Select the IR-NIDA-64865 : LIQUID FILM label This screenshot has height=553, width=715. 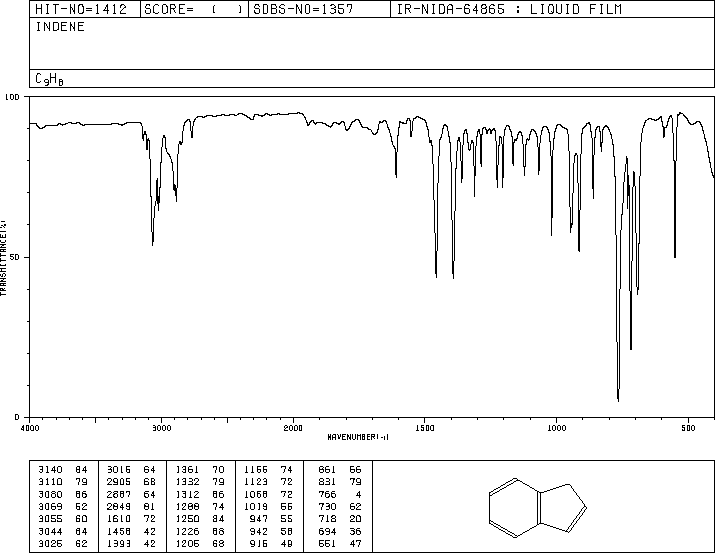(x=509, y=9)
